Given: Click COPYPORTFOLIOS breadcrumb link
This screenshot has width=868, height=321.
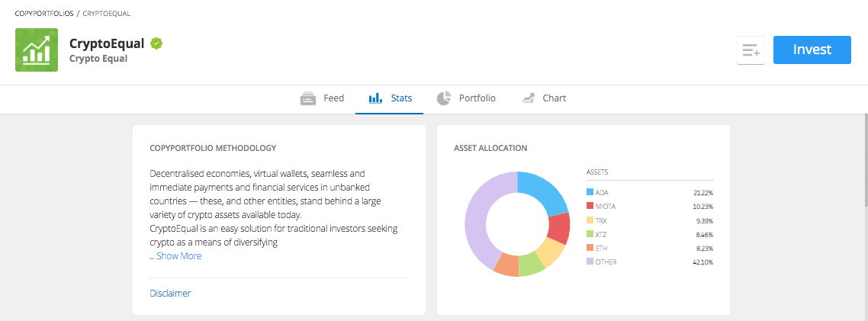Looking at the screenshot, I should tap(44, 13).
